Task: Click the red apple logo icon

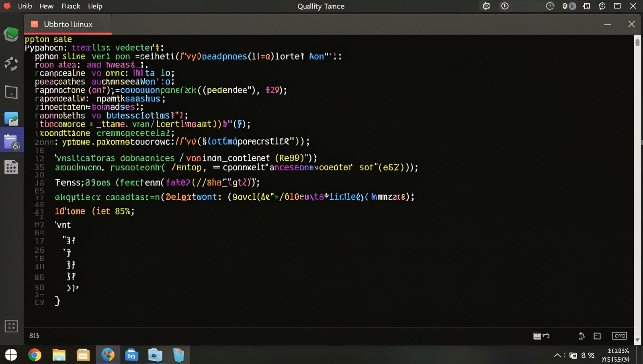Action: 7,6
